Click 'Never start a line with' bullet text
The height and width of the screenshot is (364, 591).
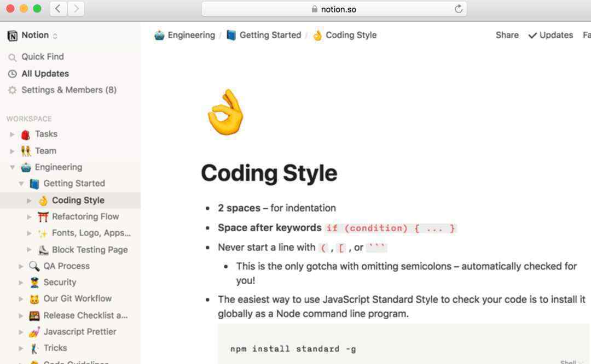(x=266, y=247)
